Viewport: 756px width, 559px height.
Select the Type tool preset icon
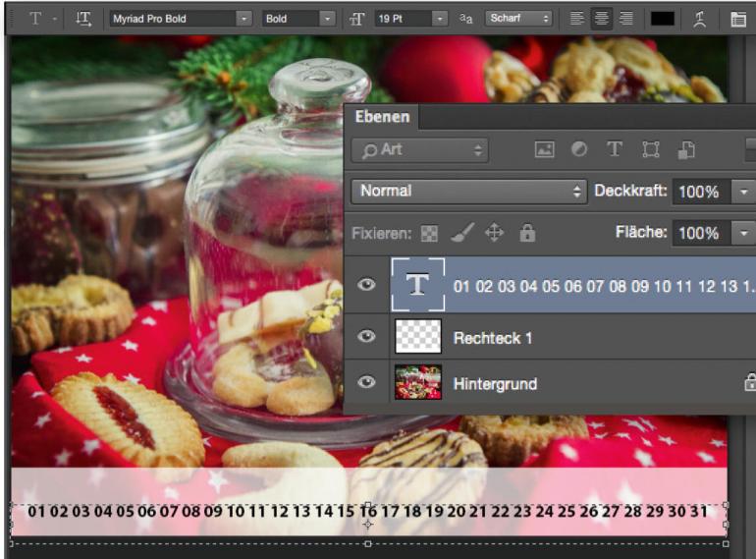pyautogui.click(x=35, y=19)
